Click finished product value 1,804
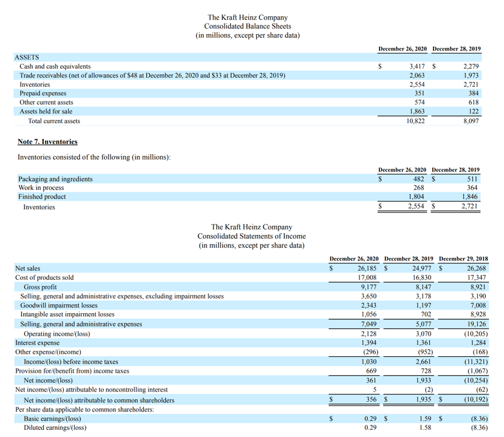The width and height of the screenshot is (504, 437). click(x=416, y=197)
